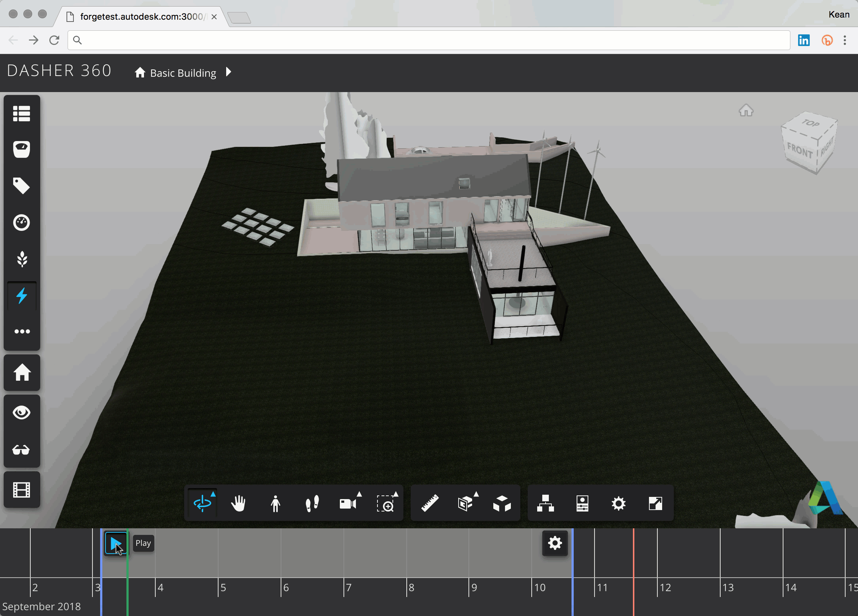Image resolution: width=858 pixels, height=616 pixels.
Task: Click the Explode Model cube icon
Action: [502, 503]
